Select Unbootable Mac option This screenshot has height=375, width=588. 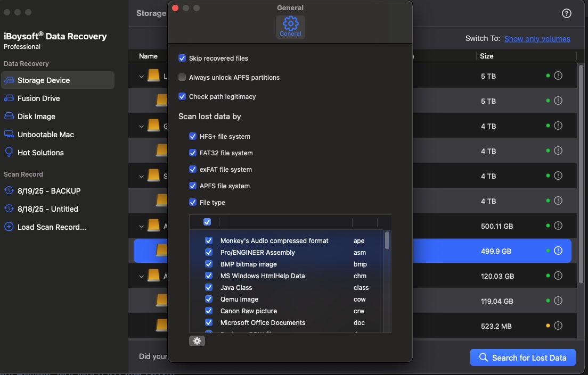coord(45,135)
